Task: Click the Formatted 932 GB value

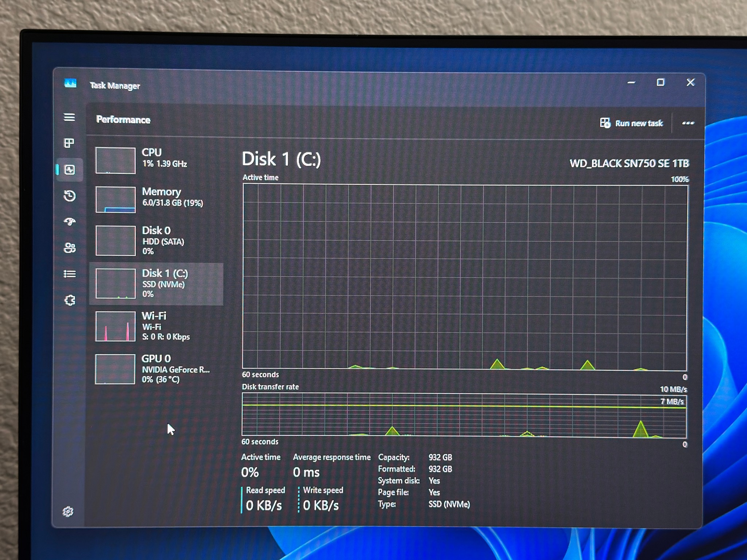Action: pyautogui.click(x=440, y=469)
